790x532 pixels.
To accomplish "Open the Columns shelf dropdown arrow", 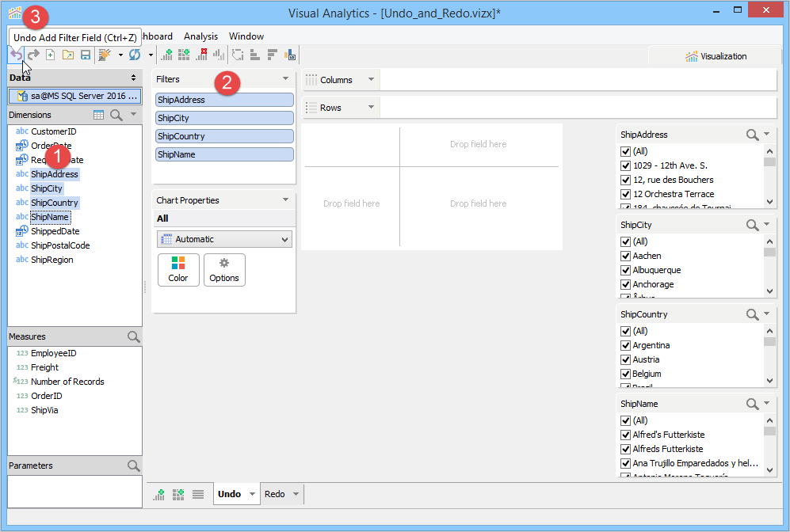I will [x=370, y=80].
